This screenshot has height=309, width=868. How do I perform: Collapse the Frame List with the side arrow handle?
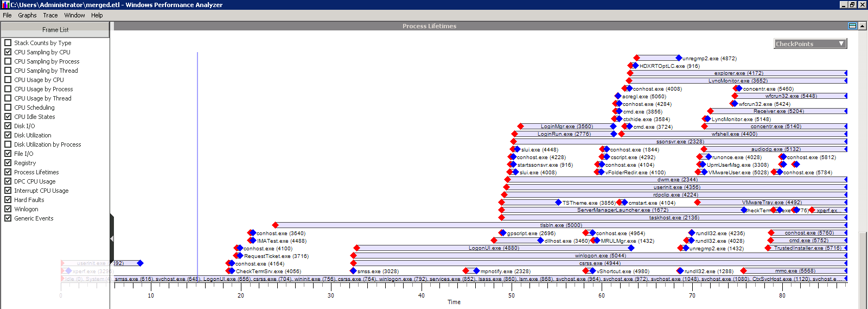click(112, 238)
